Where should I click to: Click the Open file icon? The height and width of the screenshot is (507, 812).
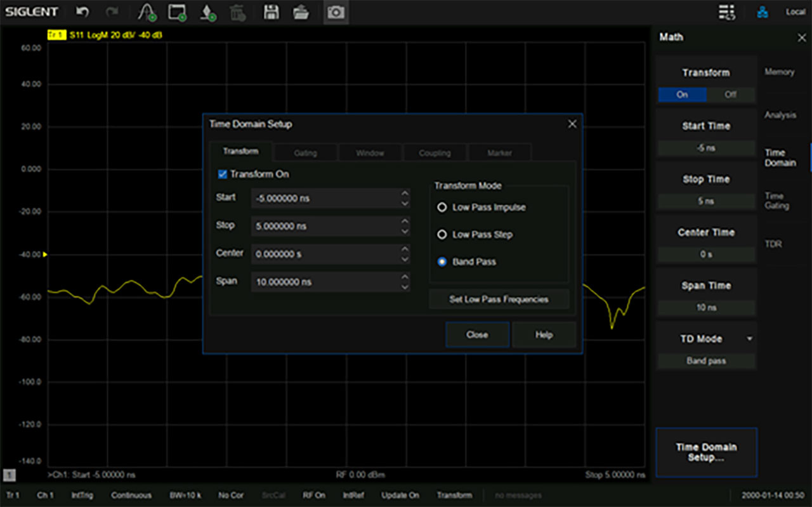301,11
